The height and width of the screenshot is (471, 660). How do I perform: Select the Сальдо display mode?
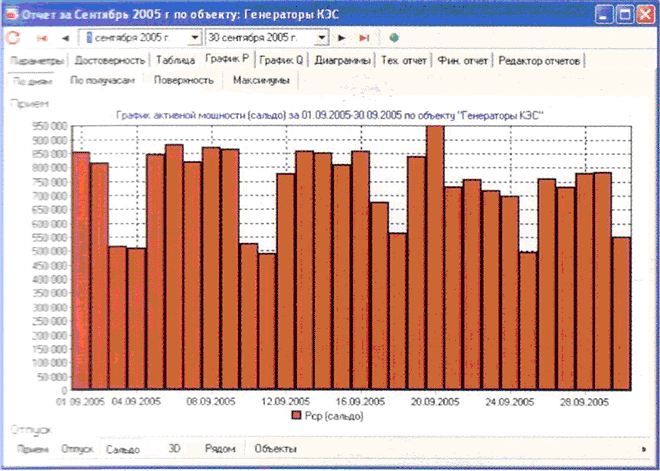click(124, 450)
